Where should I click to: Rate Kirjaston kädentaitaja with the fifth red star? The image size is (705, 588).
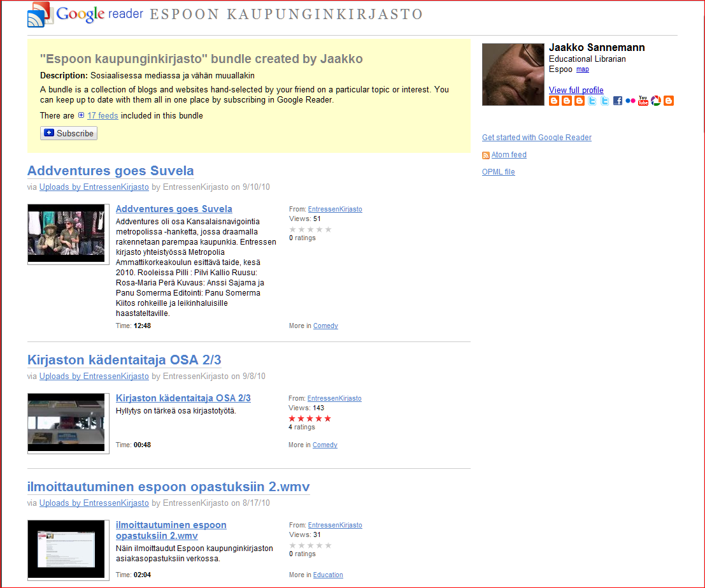pos(327,419)
